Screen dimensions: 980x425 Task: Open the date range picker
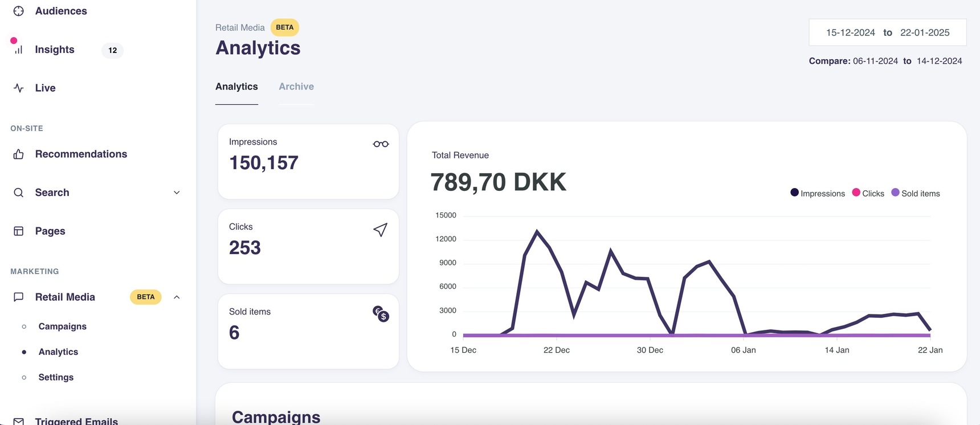[x=887, y=32]
